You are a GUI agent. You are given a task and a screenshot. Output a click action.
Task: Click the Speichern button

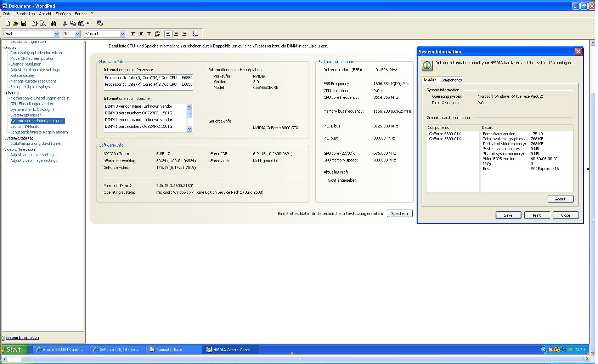(400, 214)
